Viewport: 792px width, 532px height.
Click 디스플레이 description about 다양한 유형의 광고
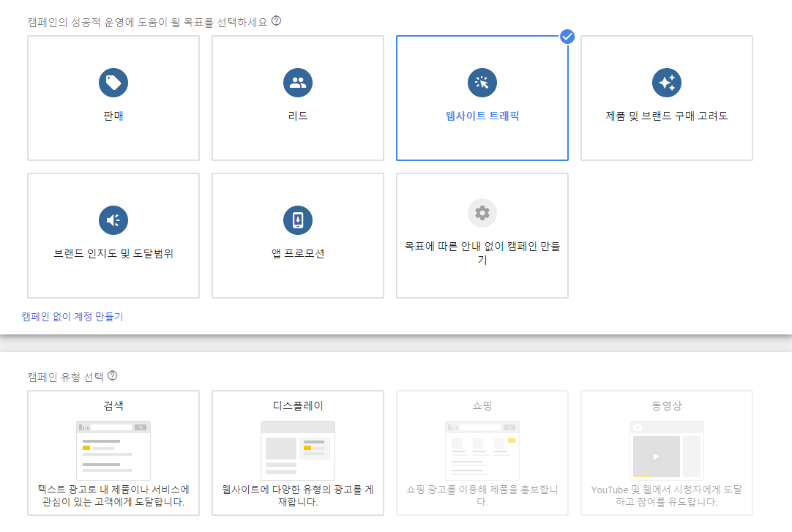298,495
